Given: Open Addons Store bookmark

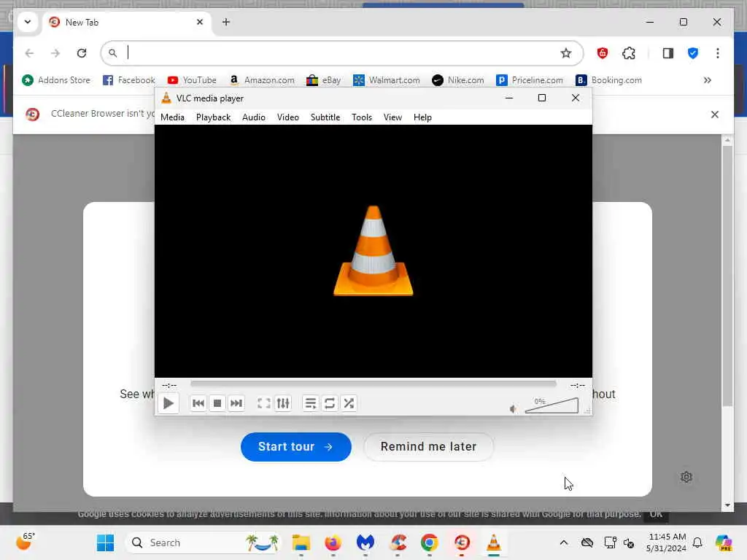Looking at the screenshot, I should click(x=55, y=80).
